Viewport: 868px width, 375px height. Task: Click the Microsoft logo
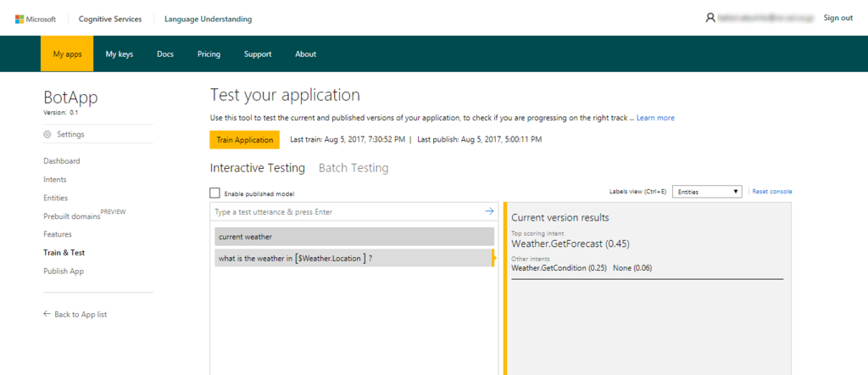point(36,19)
